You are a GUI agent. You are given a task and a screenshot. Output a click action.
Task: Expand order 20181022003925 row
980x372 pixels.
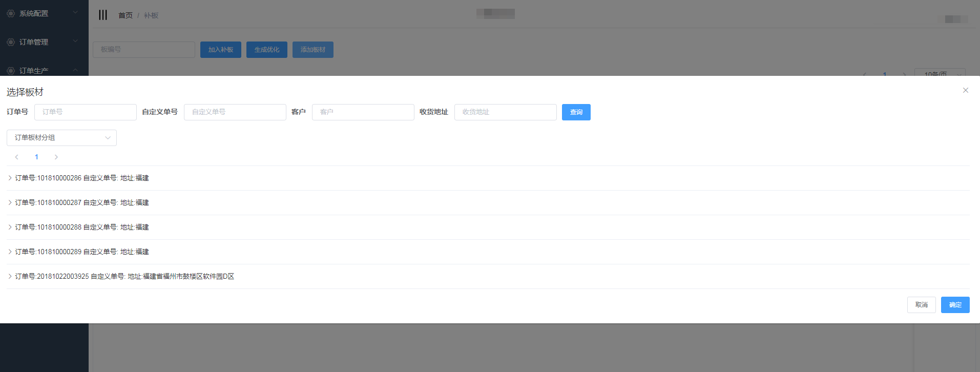(10, 276)
